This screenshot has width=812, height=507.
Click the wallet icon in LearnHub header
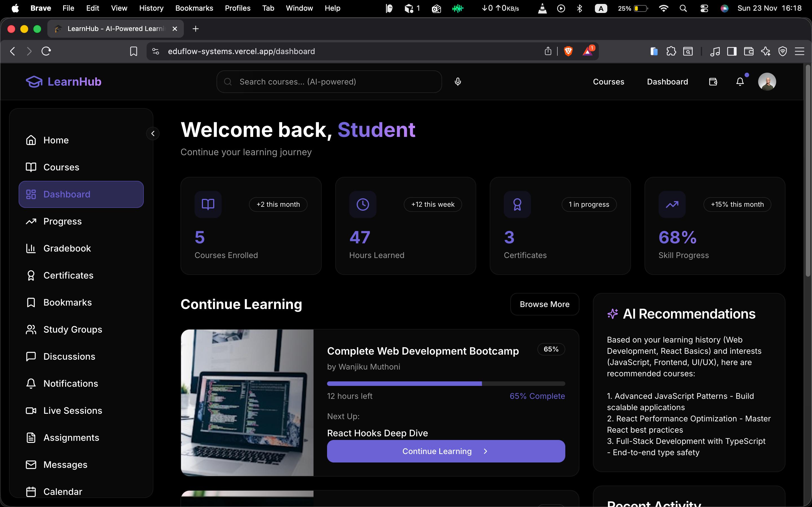[713, 81]
